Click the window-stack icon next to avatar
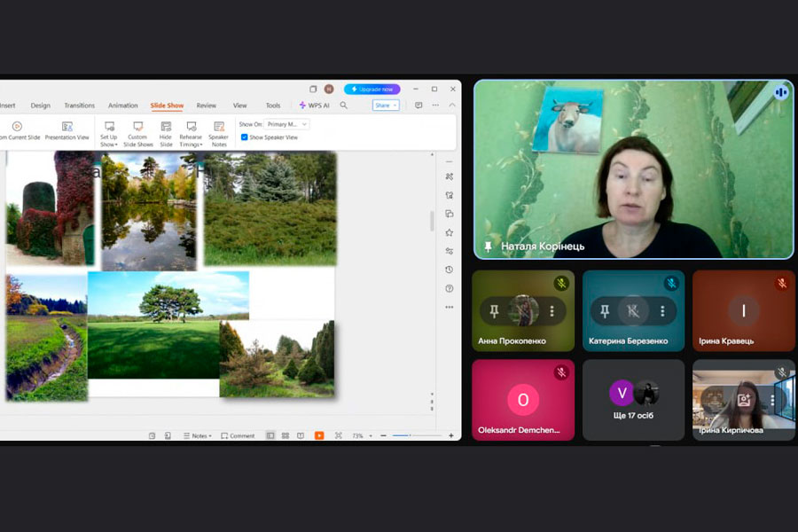The width and height of the screenshot is (798, 532). [x=313, y=89]
